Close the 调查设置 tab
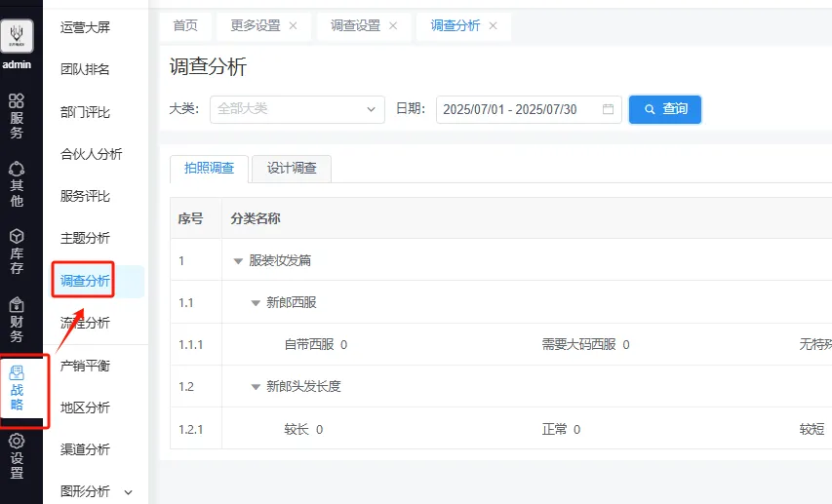Image resolution: width=832 pixels, height=504 pixels. click(x=393, y=26)
